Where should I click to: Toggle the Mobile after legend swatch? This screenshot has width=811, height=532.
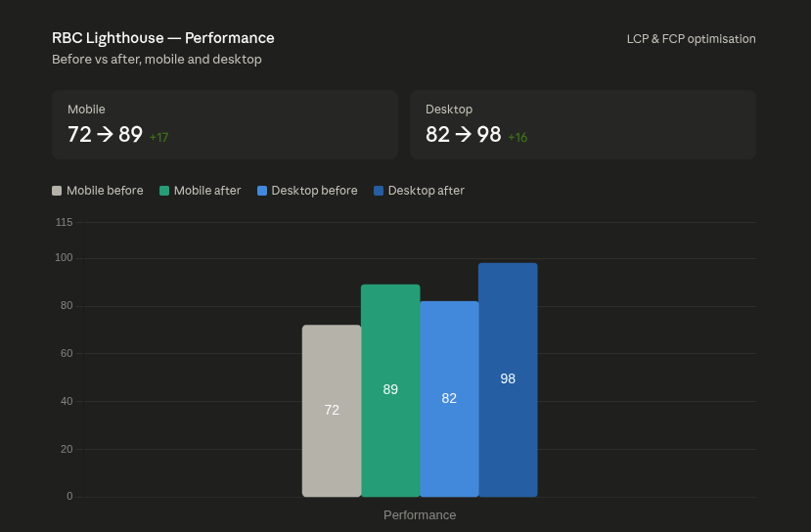click(x=164, y=191)
